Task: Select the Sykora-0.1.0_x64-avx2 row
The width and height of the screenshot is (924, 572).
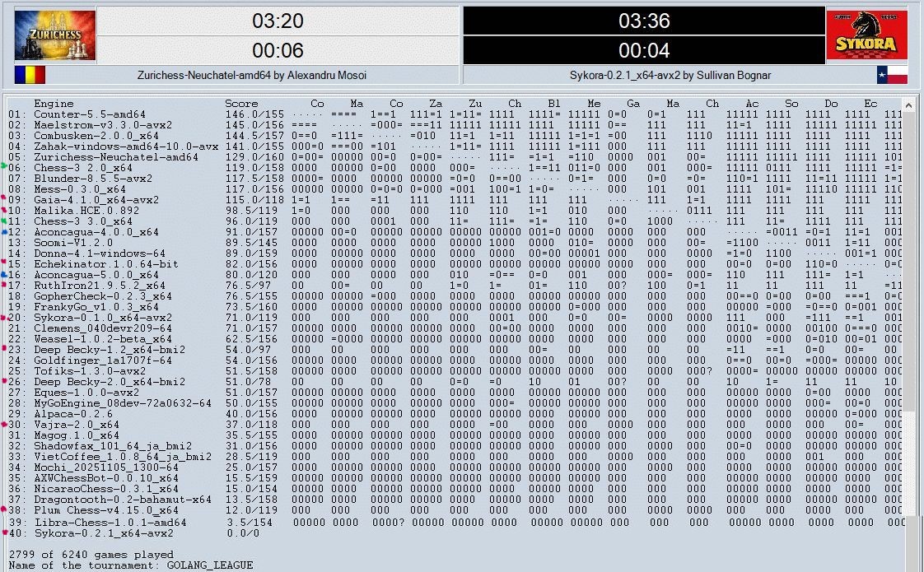Action: tap(455, 318)
